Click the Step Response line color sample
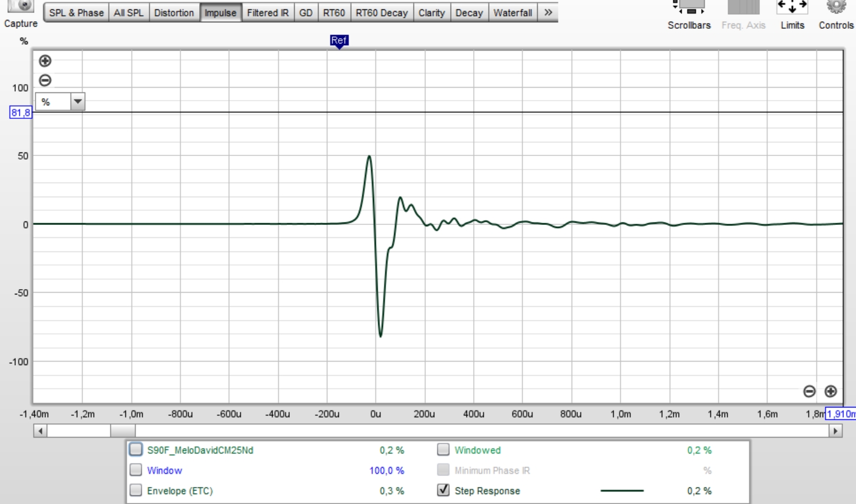Viewport: 856px width, 504px height. 622,490
